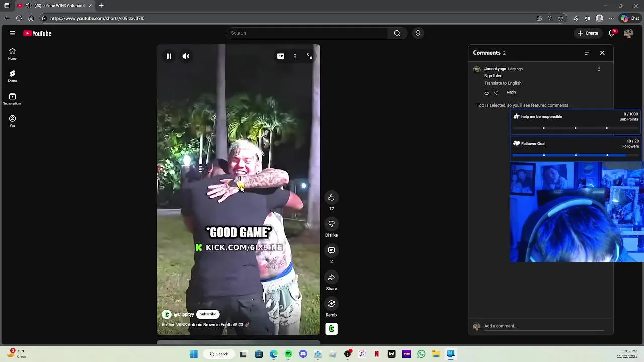This screenshot has width=644, height=362.
Task: Close the Comments panel
Action: pos(602,53)
